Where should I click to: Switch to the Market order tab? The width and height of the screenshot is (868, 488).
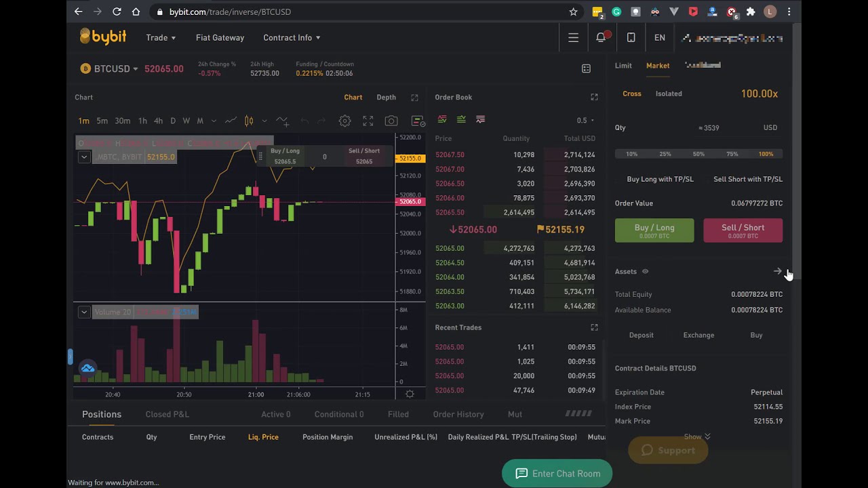pos(658,65)
